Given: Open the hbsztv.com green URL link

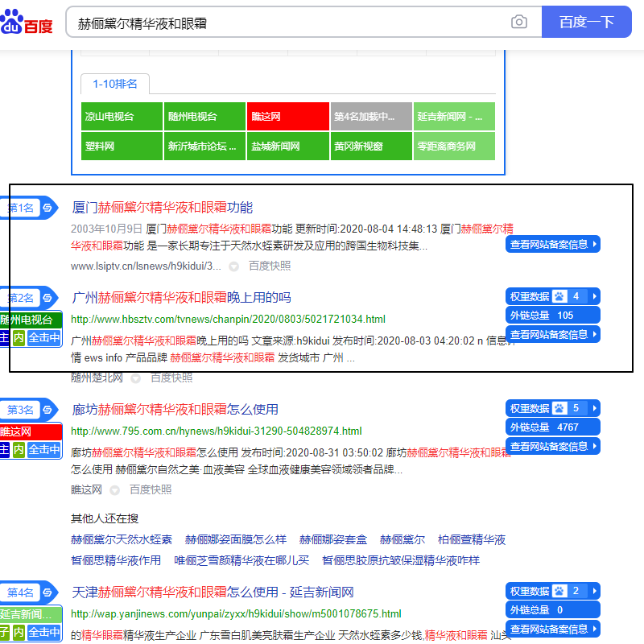Looking at the screenshot, I should [228, 319].
